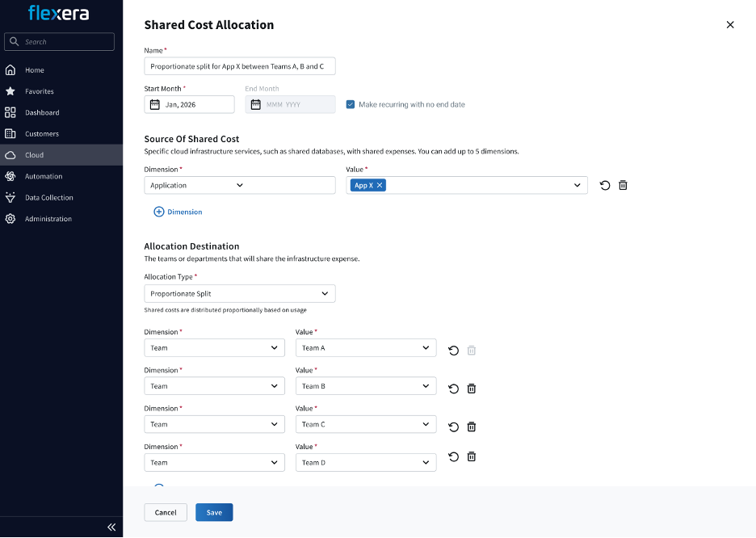This screenshot has height=538, width=756.
Task: Open the Team B value dropdown
Action: (x=366, y=385)
